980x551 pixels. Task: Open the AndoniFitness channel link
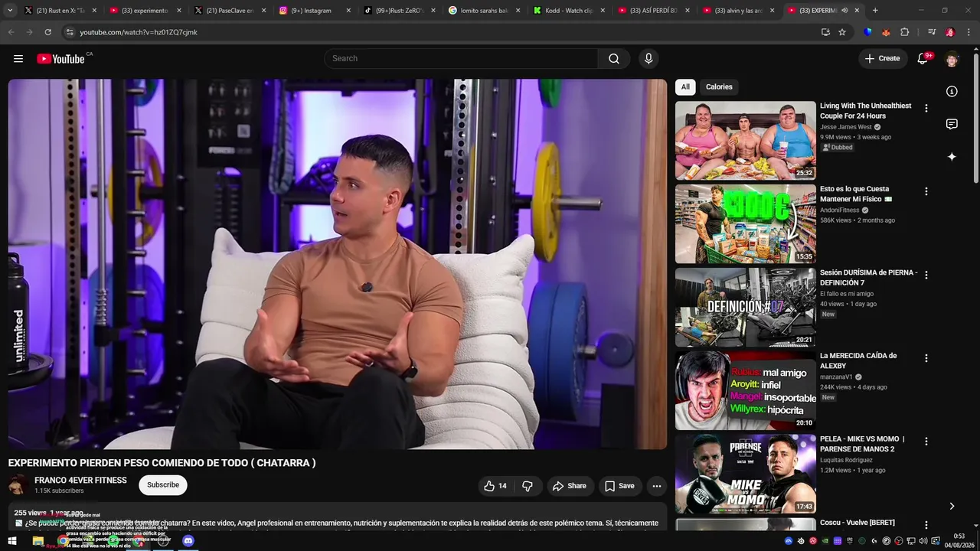pos(840,210)
